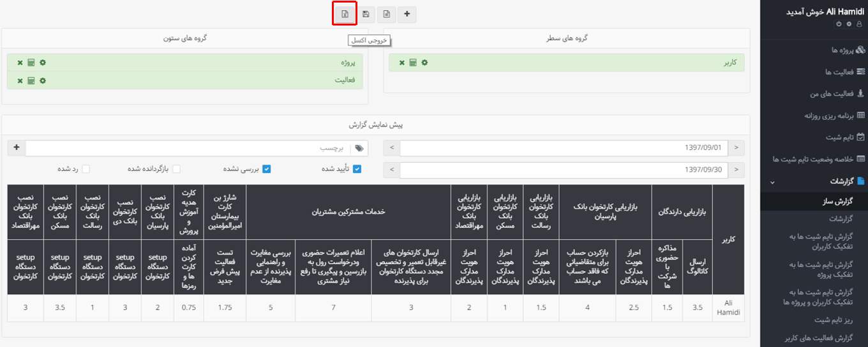Screen dimensions: 868x347
Task: Click the power/logout icon under Ali Hamidi
Action: [839, 24]
